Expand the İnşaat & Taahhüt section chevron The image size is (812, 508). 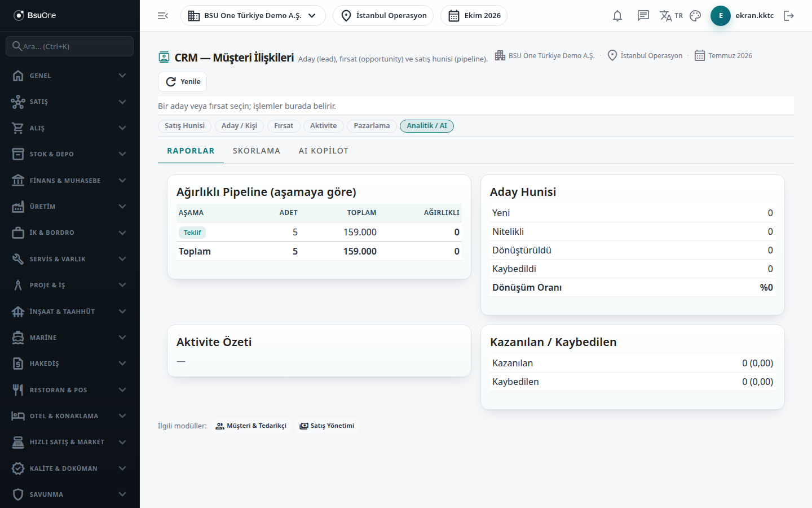coord(122,312)
